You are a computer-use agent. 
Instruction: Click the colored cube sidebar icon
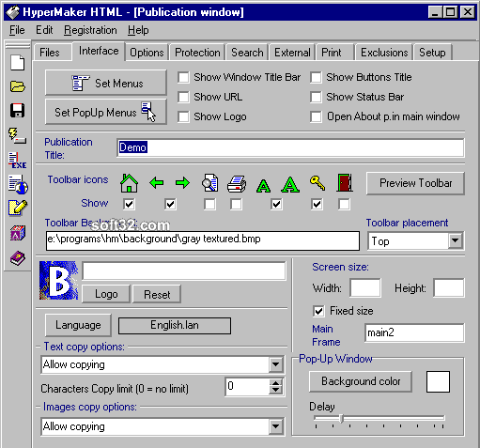pyautogui.click(x=18, y=233)
